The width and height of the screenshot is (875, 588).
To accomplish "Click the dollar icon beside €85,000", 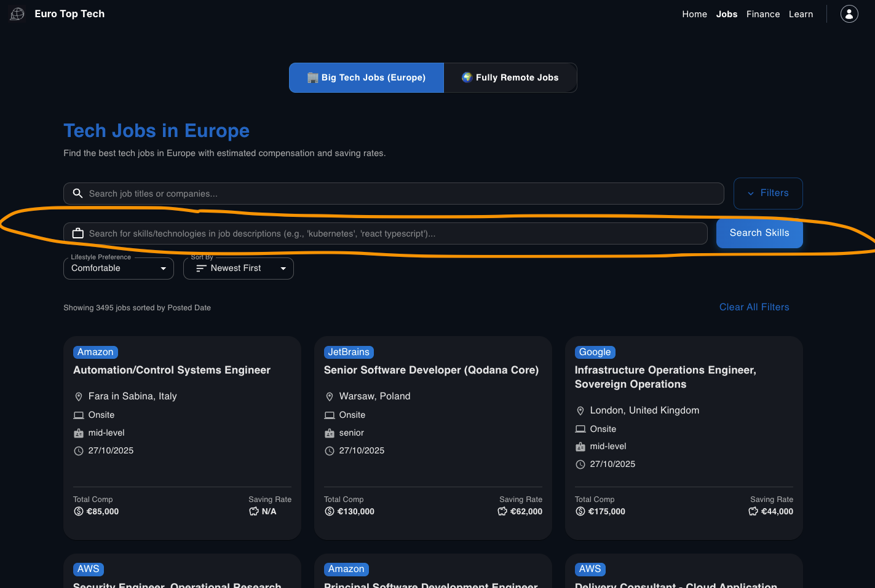I will coord(79,511).
